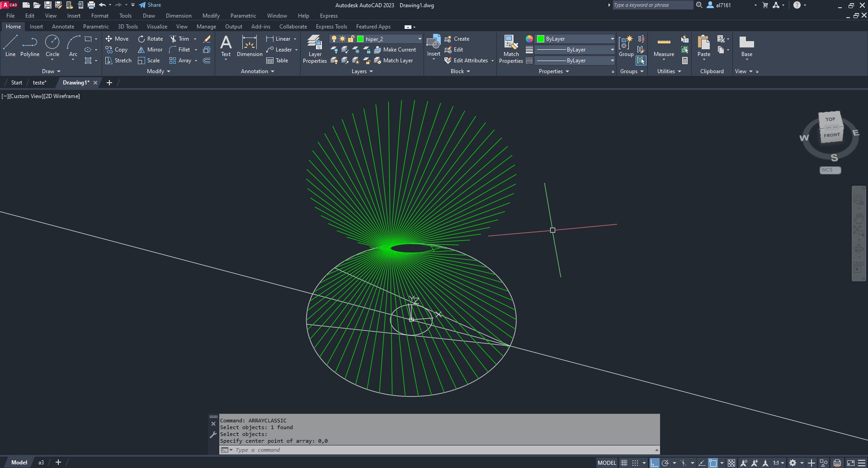
Task: Open the ByLayer lineweight dropdown
Action: coord(612,50)
